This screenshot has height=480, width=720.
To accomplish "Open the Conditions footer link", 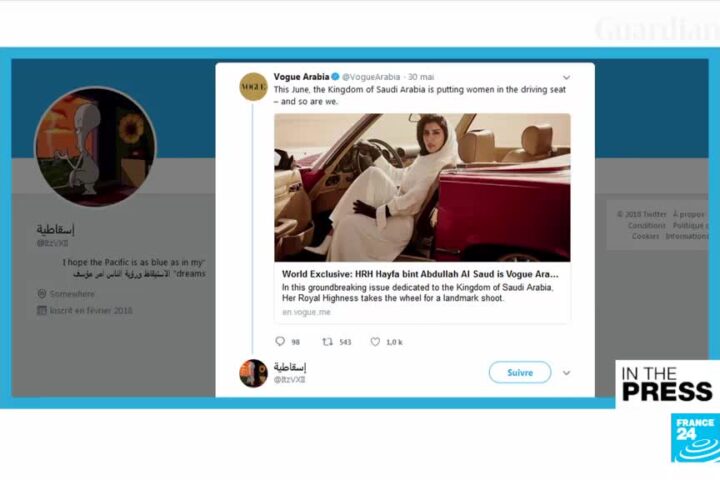I will 647,226.
